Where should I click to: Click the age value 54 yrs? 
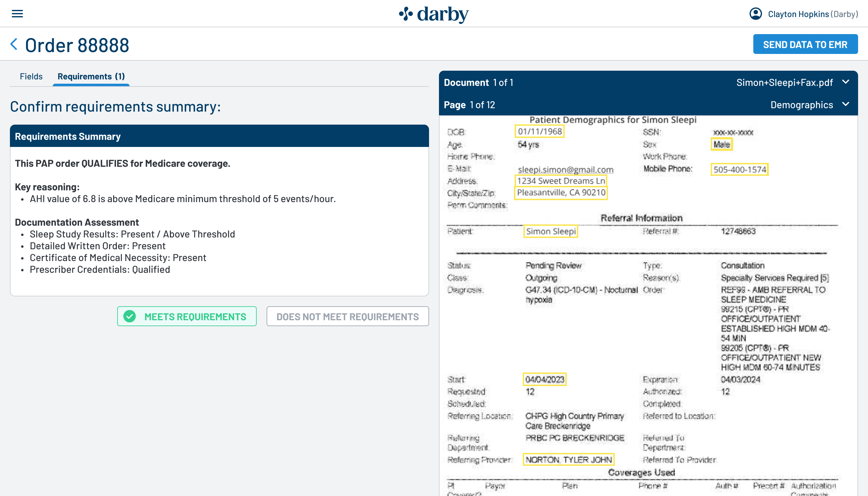click(x=528, y=144)
